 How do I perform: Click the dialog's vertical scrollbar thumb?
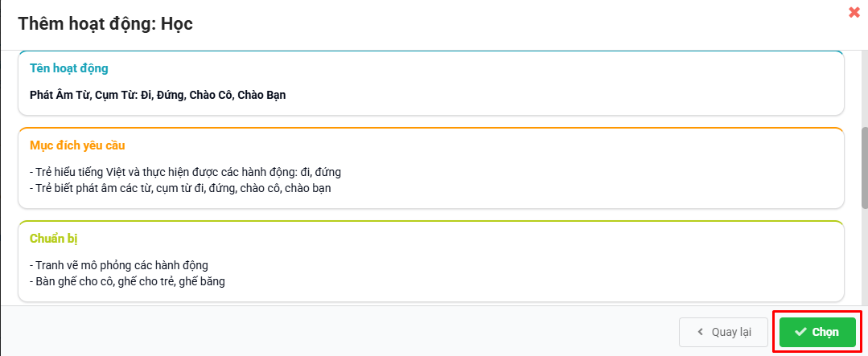[x=864, y=166]
